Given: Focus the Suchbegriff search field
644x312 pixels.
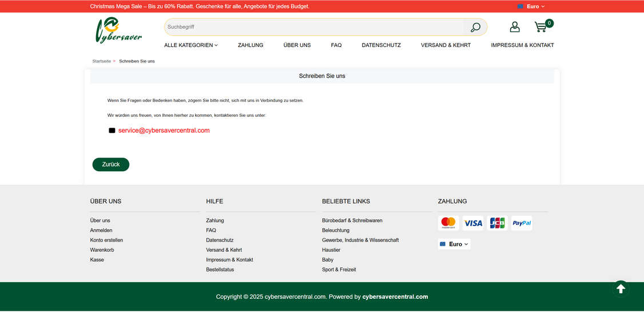Looking at the screenshot, I should pyautogui.click(x=314, y=27).
